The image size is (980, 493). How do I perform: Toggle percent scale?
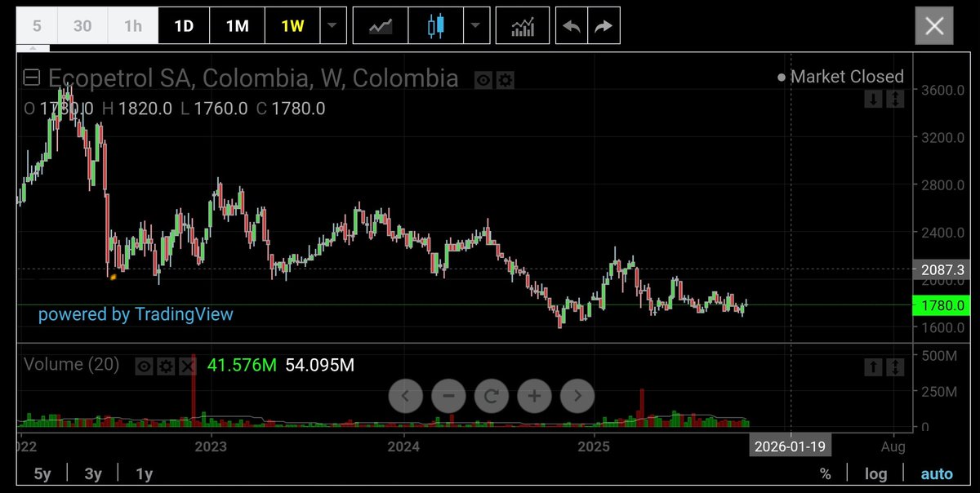coord(826,473)
